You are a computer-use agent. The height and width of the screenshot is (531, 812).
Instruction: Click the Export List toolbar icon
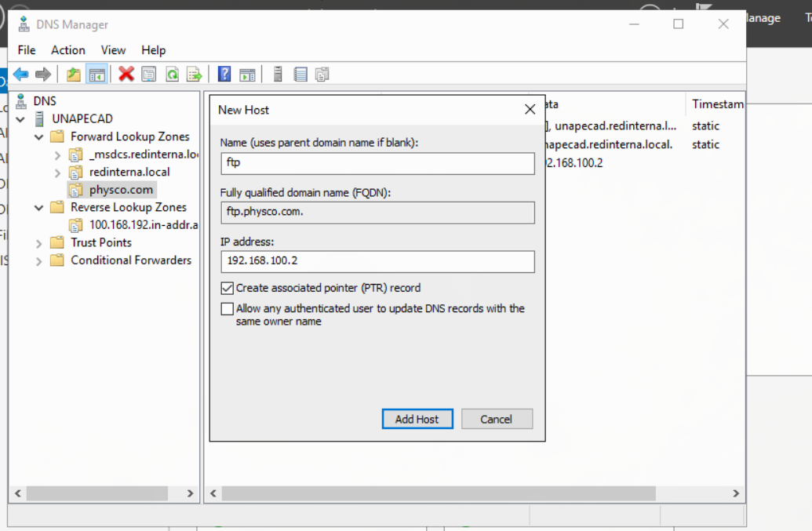[x=195, y=74]
